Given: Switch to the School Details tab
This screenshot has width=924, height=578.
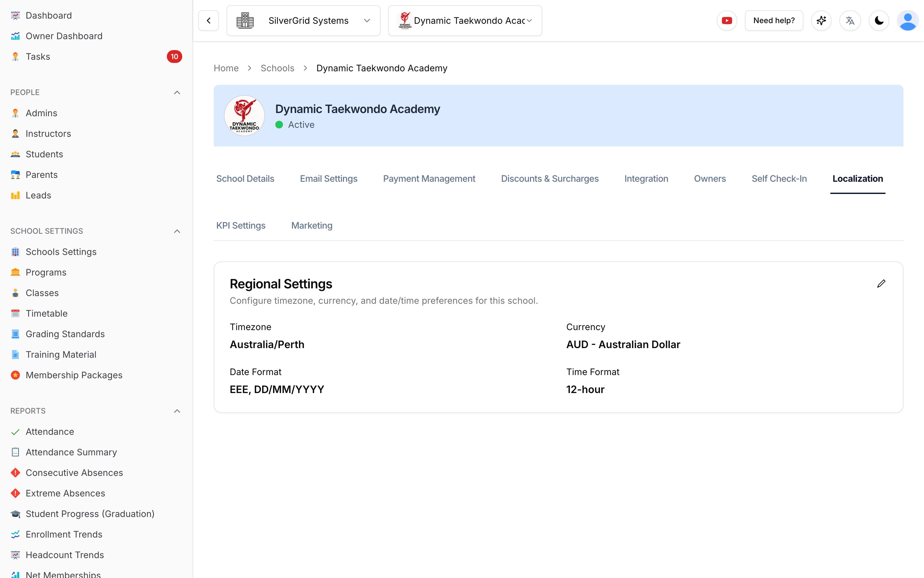Looking at the screenshot, I should (x=245, y=179).
